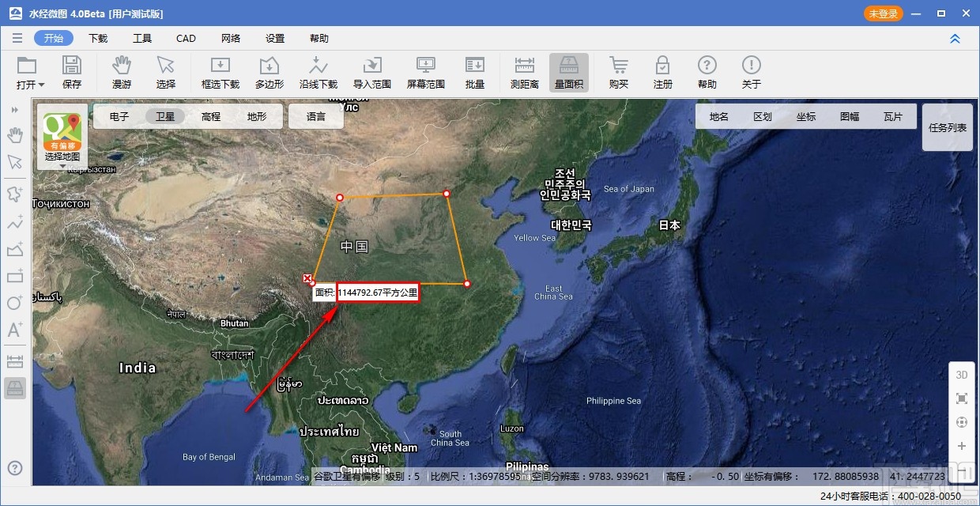Switch to the 下载 ribbon tab
Viewport: 980px width, 506px height.
[x=97, y=37]
